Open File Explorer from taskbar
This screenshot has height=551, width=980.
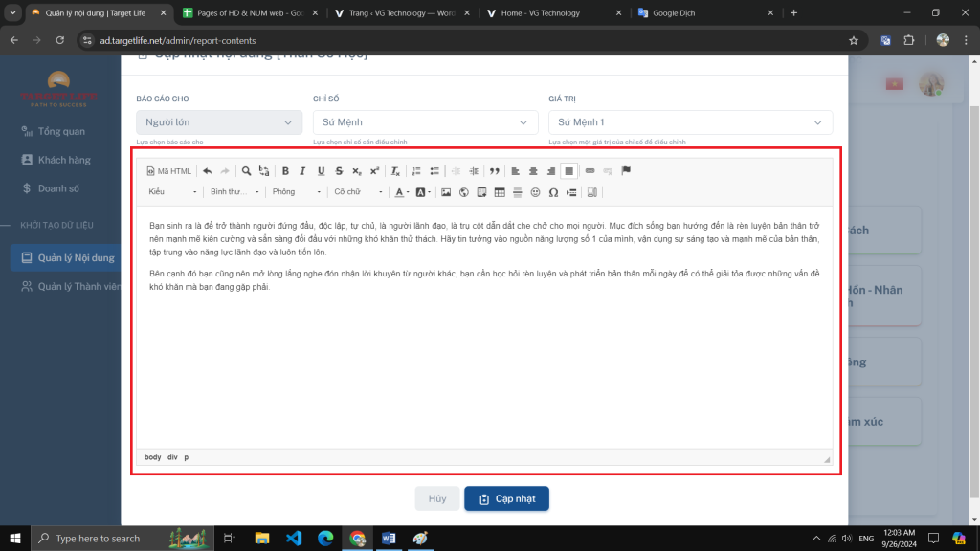[262, 538]
